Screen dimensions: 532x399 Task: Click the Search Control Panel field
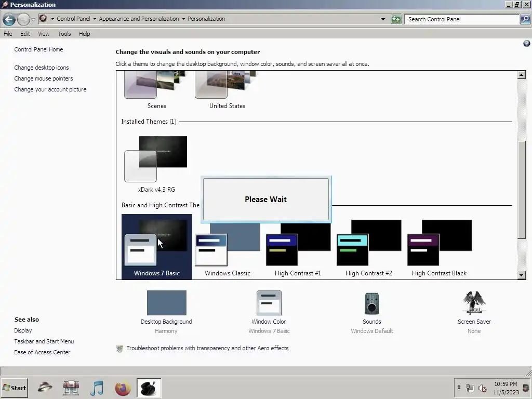tap(462, 19)
